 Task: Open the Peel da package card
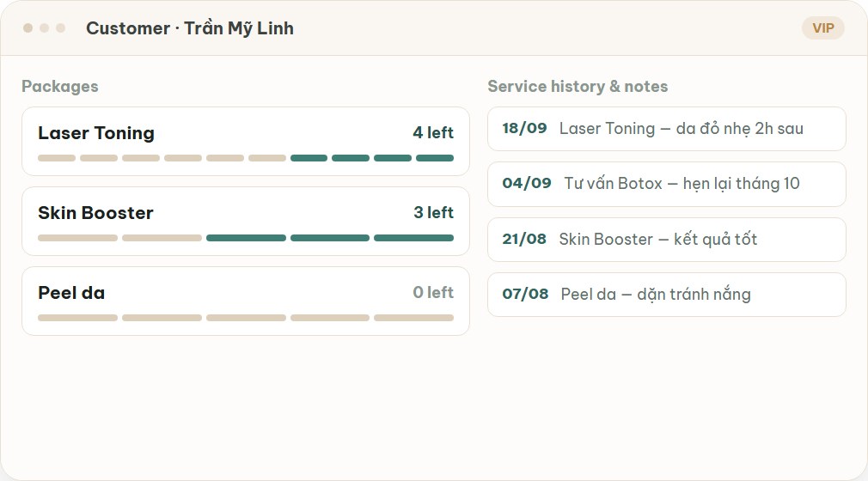(x=246, y=301)
